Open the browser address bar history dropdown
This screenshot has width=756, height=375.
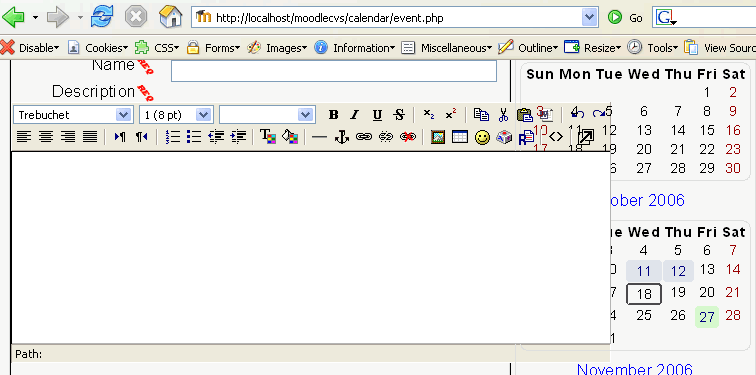pyautogui.click(x=590, y=18)
